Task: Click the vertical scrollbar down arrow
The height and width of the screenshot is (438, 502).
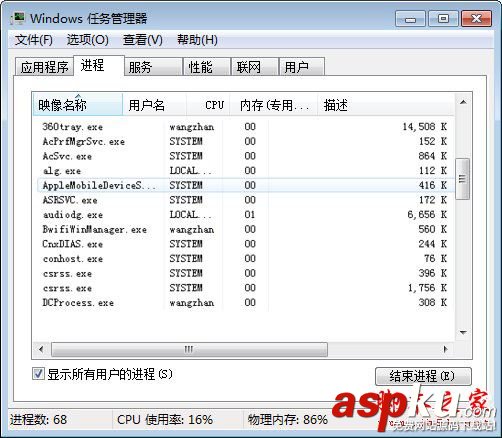Action: pyautogui.click(x=463, y=332)
